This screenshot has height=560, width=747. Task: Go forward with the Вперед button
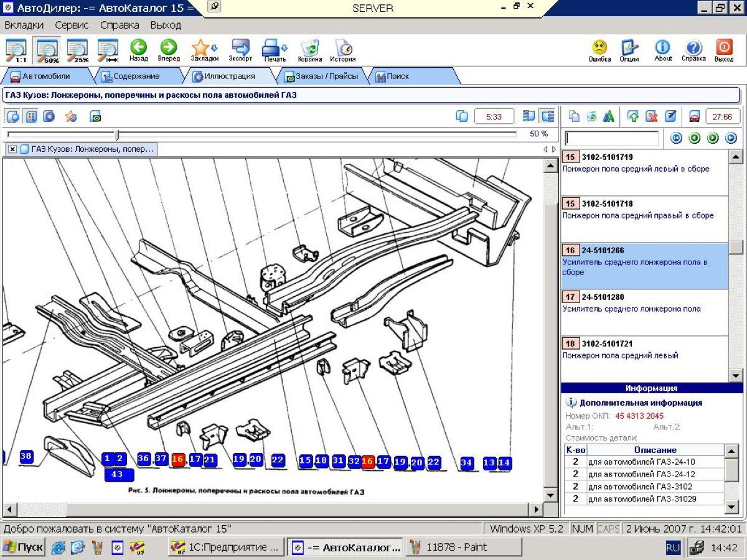(x=169, y=50)
